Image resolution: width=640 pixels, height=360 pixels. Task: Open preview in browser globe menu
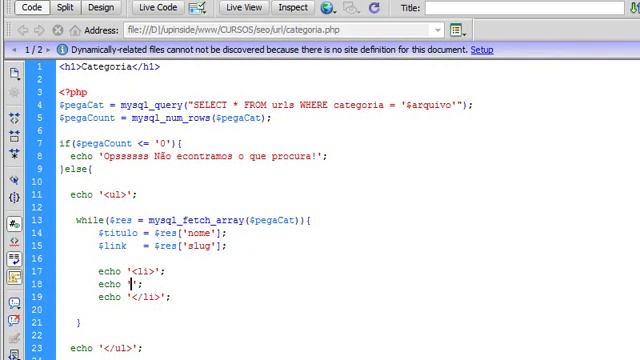(x=328, y=8)
